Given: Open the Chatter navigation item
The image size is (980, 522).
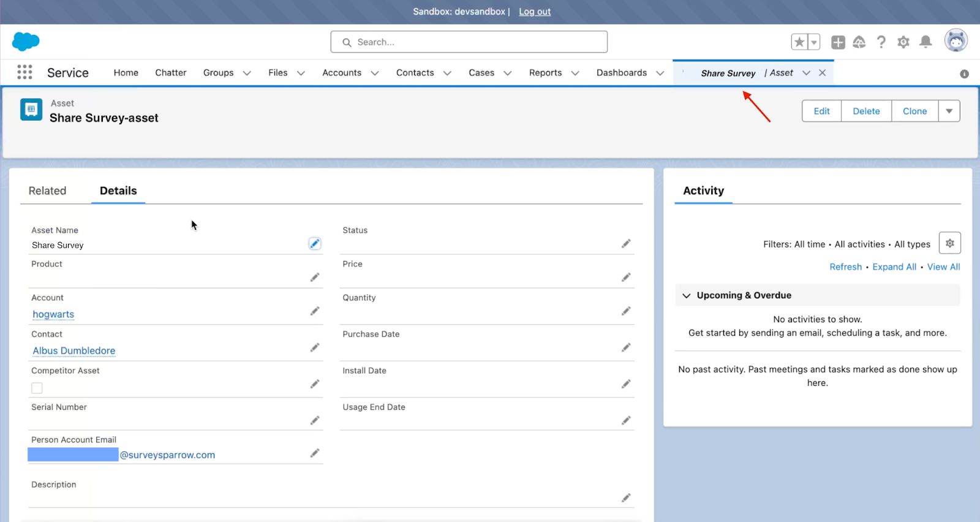Looking at the screenshot, I should click(x=170, y=73).
